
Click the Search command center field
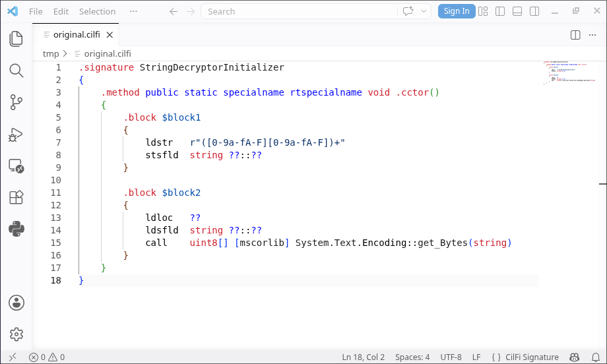point(299,12)
